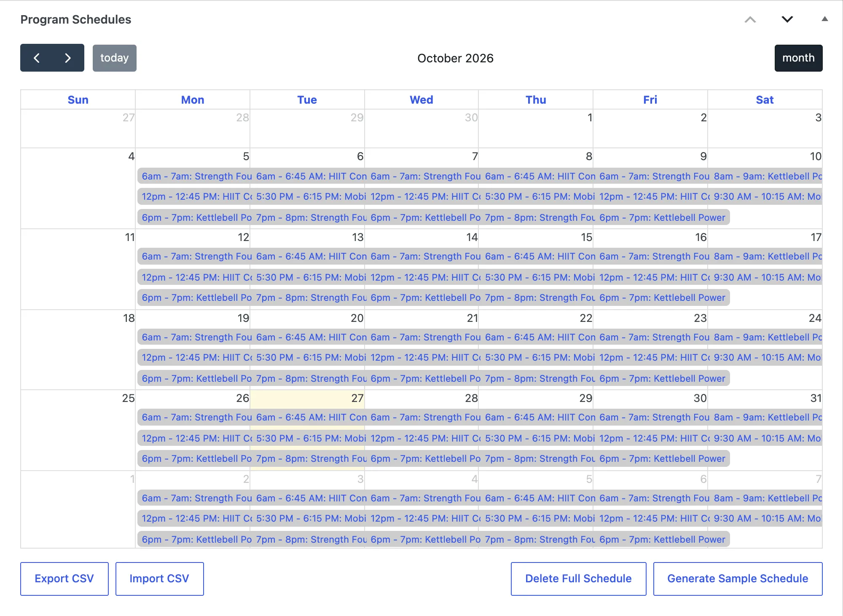Click the day number 1 Thursday cell
Screen dimensions: 843x616
[x=590, y=118]
